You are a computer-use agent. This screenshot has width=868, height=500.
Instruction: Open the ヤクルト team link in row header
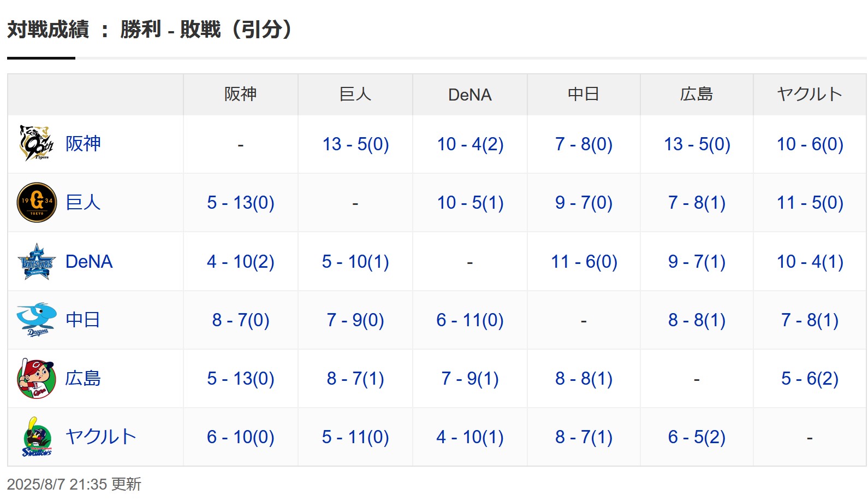100,437
